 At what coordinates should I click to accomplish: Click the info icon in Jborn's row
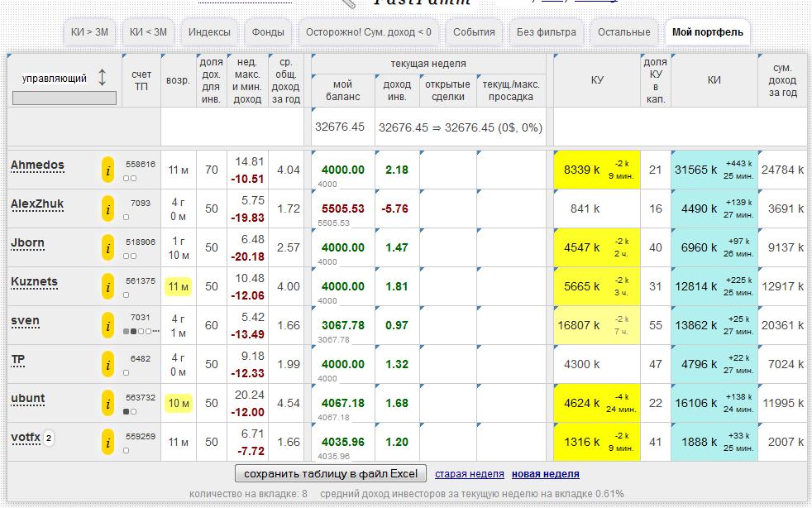tap(107, 247)
